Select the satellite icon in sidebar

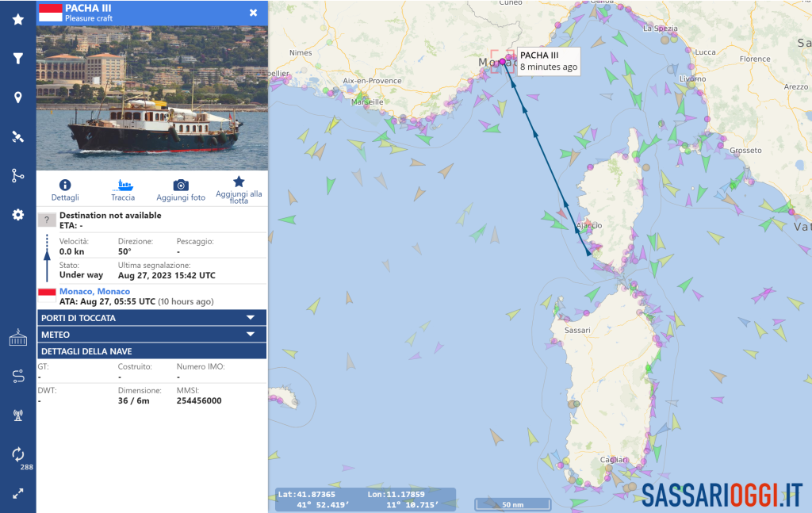(17, 136)
